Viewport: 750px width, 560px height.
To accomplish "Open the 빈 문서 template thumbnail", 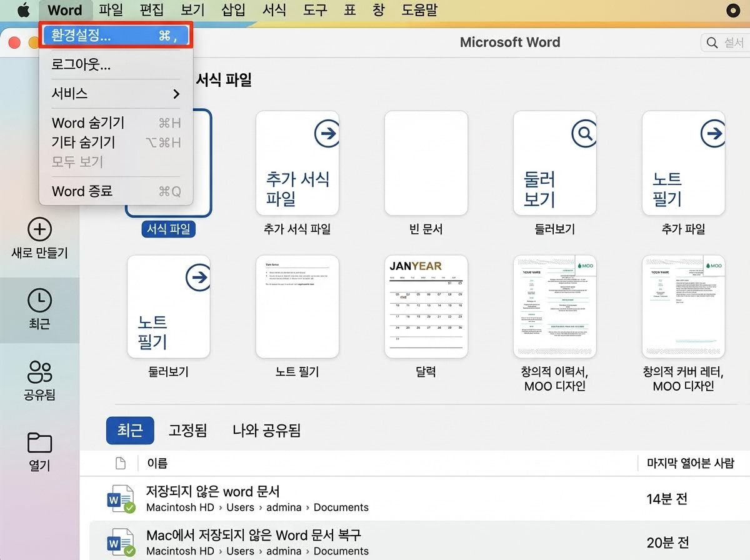I will tap(426, 163).
